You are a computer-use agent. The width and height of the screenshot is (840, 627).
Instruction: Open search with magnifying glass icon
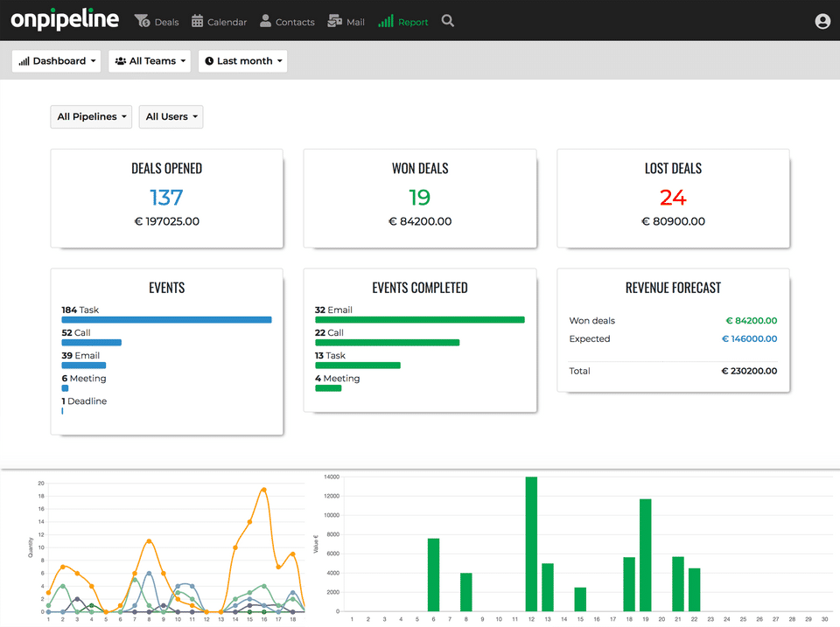point(448,21)
